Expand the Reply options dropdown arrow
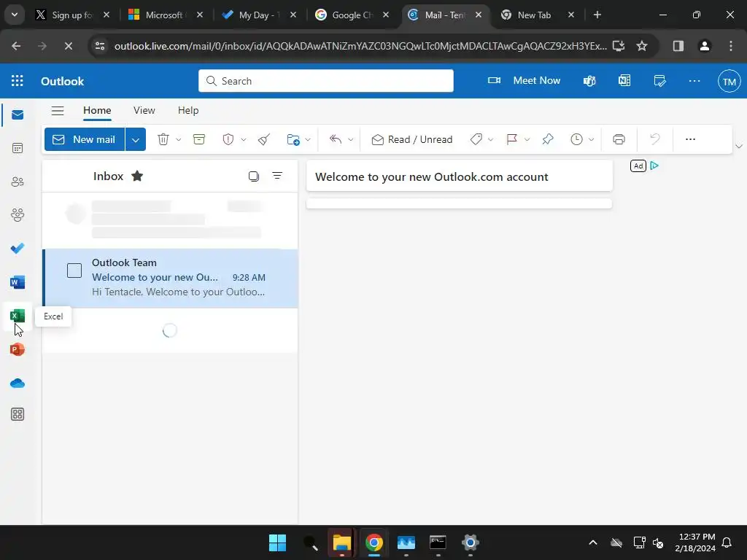The image size is (747, 560). (x=351, y=139)
